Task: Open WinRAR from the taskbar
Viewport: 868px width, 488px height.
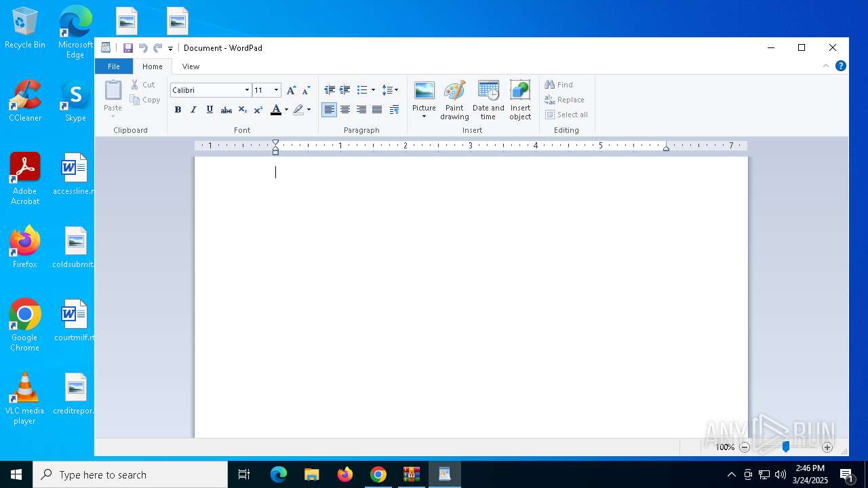Action: coord(412,474)
